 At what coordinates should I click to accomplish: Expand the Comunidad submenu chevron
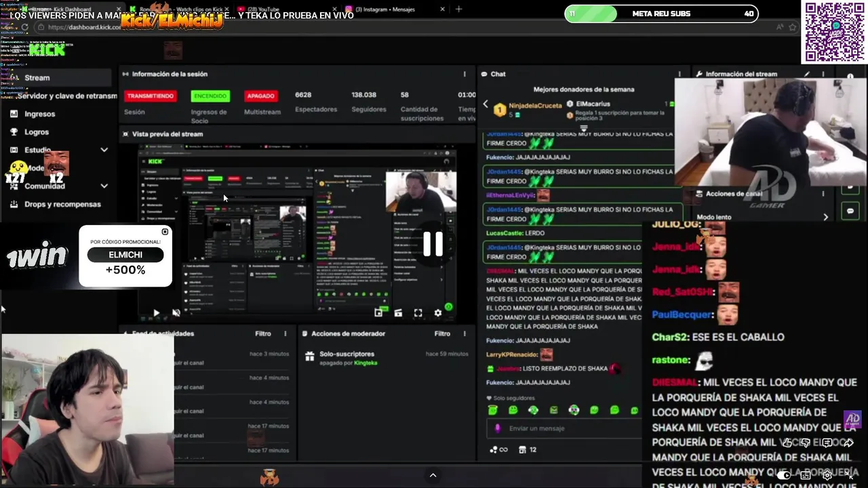pyautogui.click(x=104, y=186)
